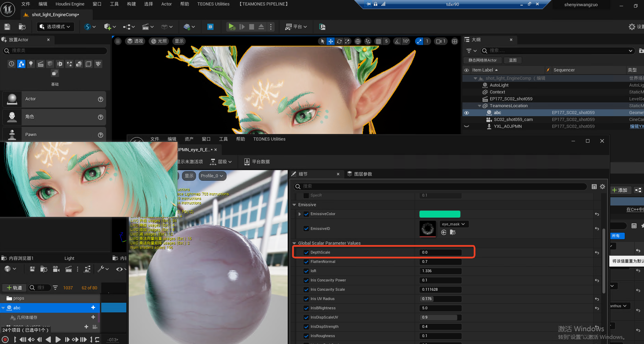Toggle visibility eye for abc actor
644x344 pixels.
click(x=467, y=113)
